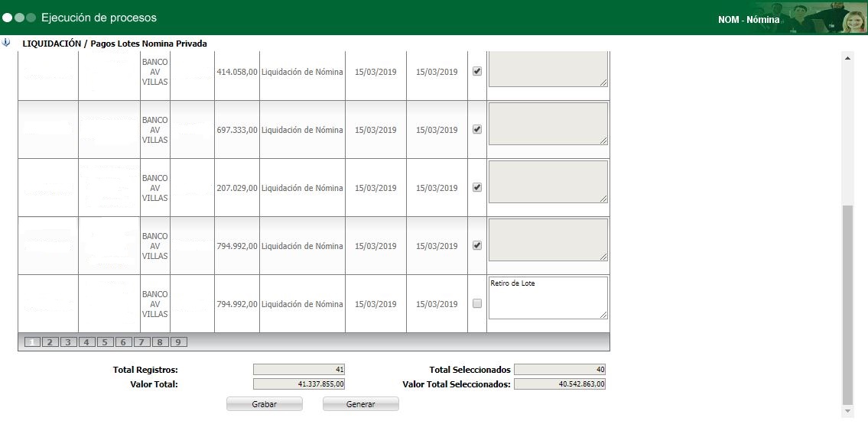
Task: Uncheck the checkbox in the 414.058,00 row
Action: [477, 71]
